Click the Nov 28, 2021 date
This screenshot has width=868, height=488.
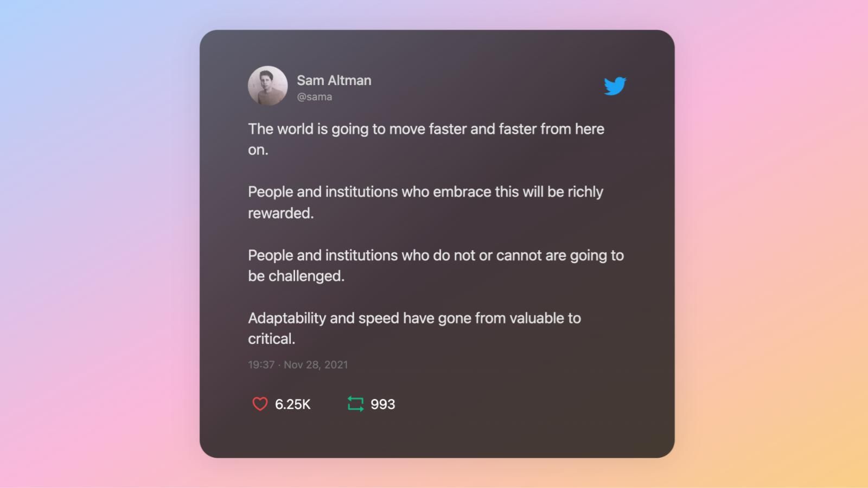(x=316, y=365)
